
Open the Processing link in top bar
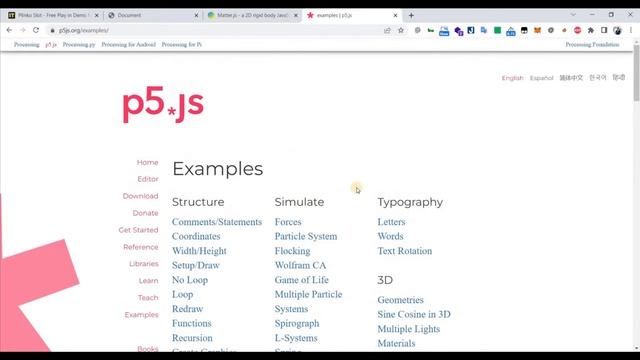[27, 44]
